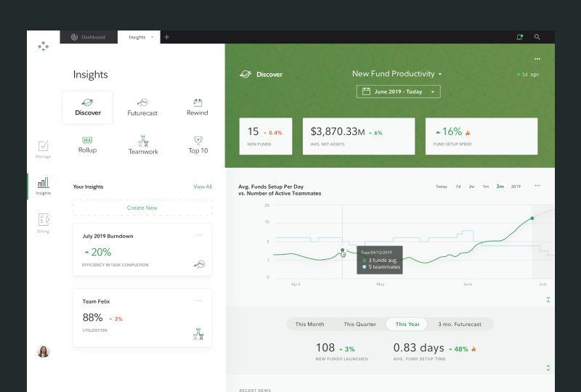Select the Teamwork insight tile

point(143,145)
